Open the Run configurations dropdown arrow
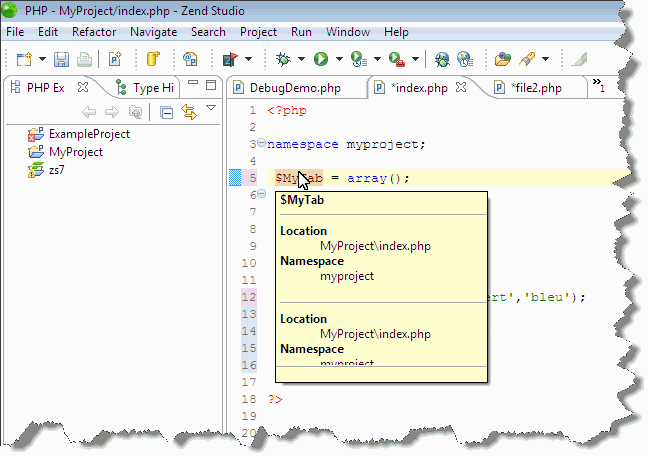This screenshot has height=456, width=648. coord(340,60)
